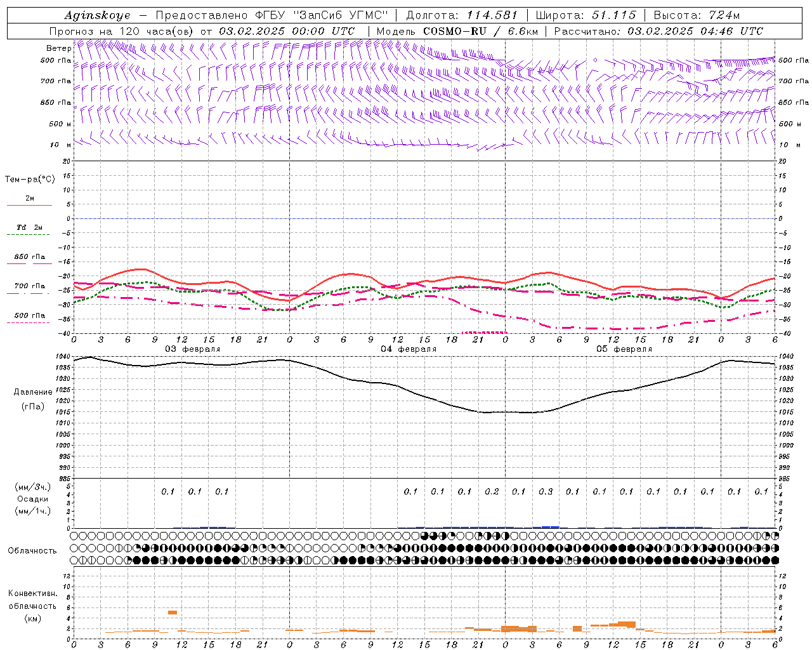Click the date label "04 февраля"
The height and width of the screenshot is (650, 812).
coord(409,349)
